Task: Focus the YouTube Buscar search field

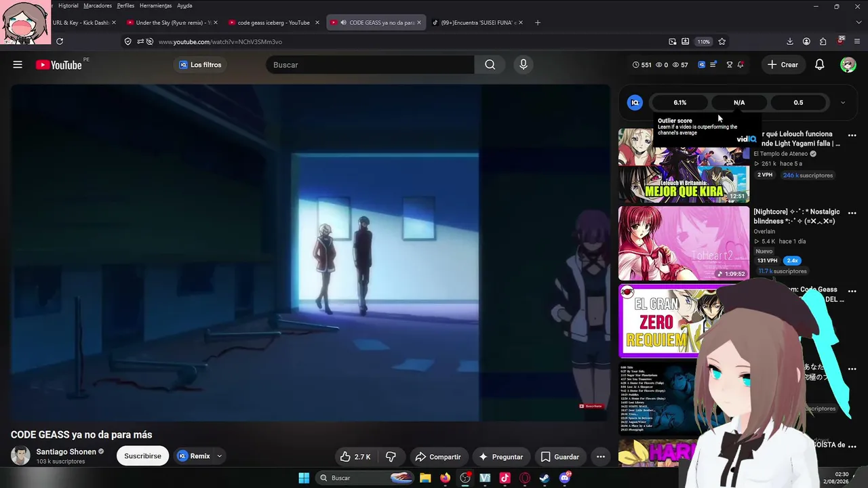Action: (370, 64)
